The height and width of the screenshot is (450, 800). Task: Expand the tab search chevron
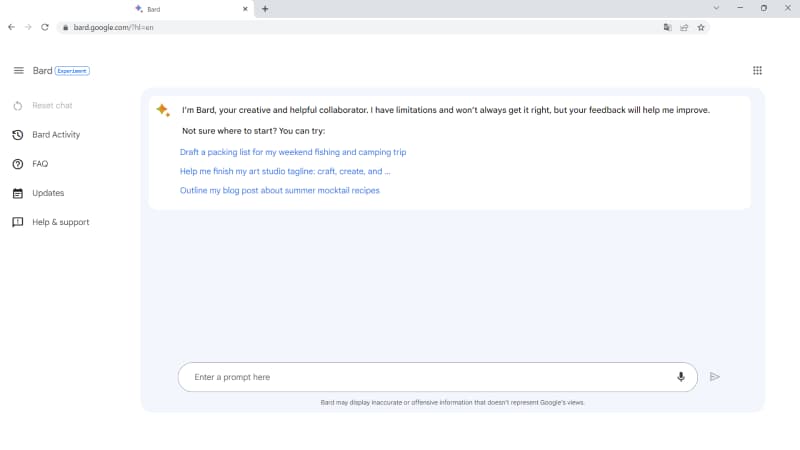716,8
